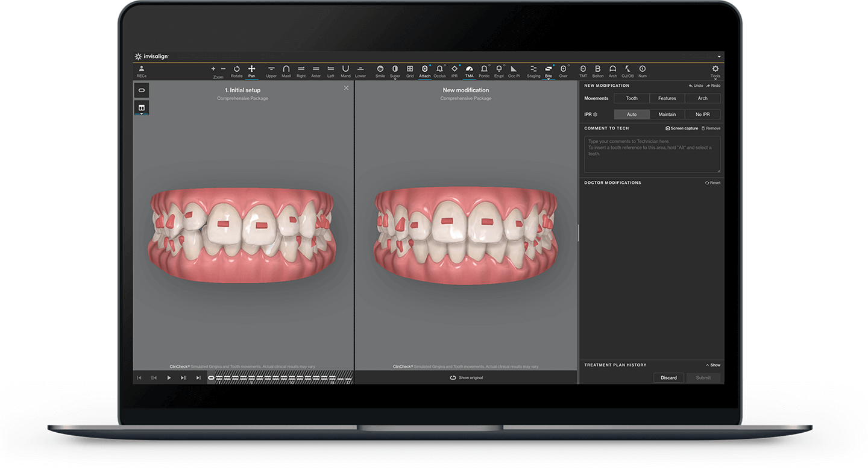Switch to Right side view

tap(301, 71)
